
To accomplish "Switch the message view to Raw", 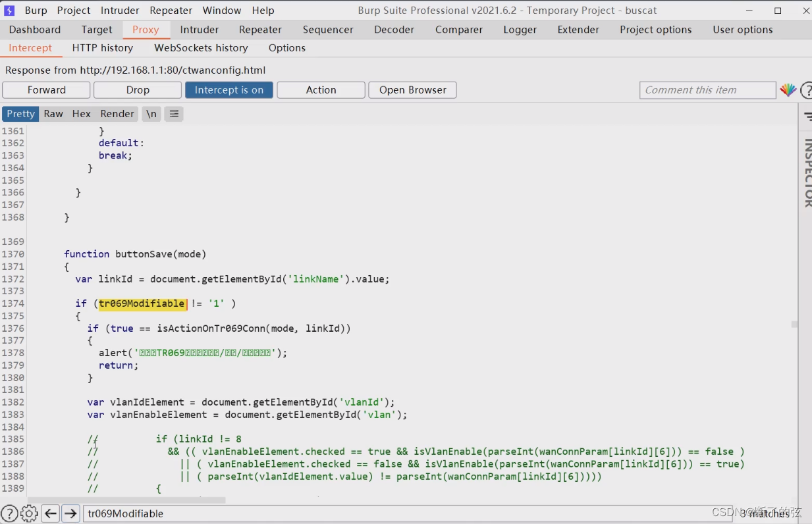I will (x=53, y=114).
